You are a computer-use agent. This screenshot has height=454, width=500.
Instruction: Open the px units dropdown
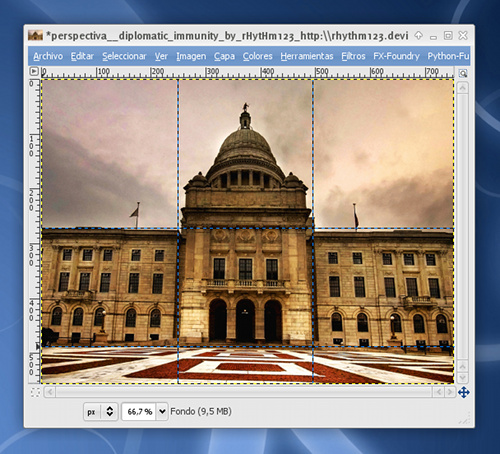pos(100,412)
